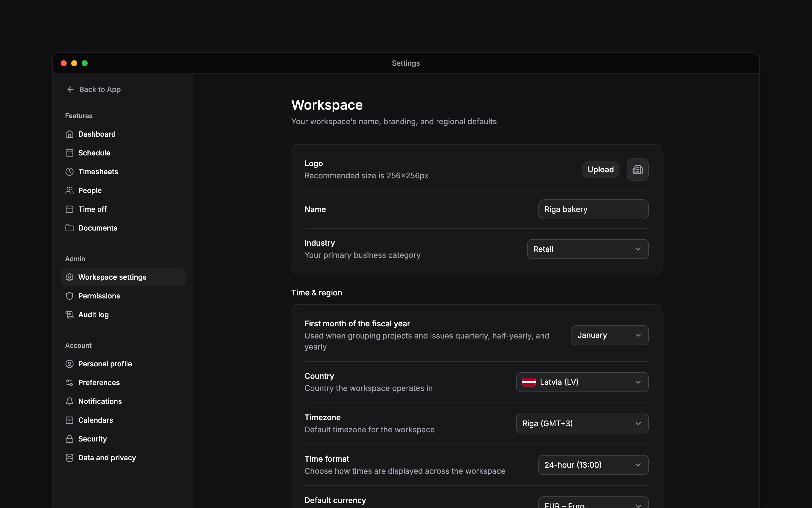
Task: Open the Time format 24-hour dropdown
Action: pos(593,465)
